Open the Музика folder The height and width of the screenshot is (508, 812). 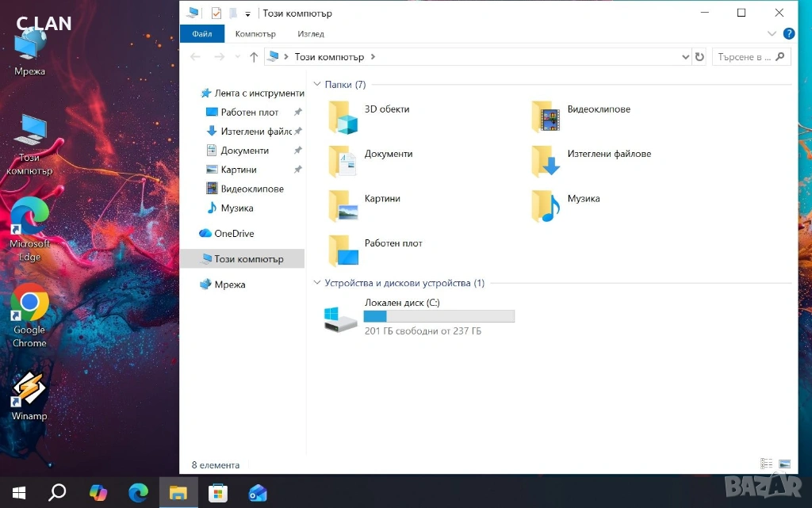(546, 206)
